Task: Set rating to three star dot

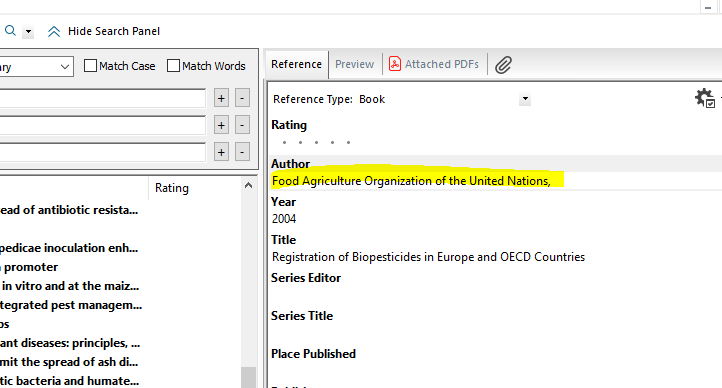Action: [316, 142]
